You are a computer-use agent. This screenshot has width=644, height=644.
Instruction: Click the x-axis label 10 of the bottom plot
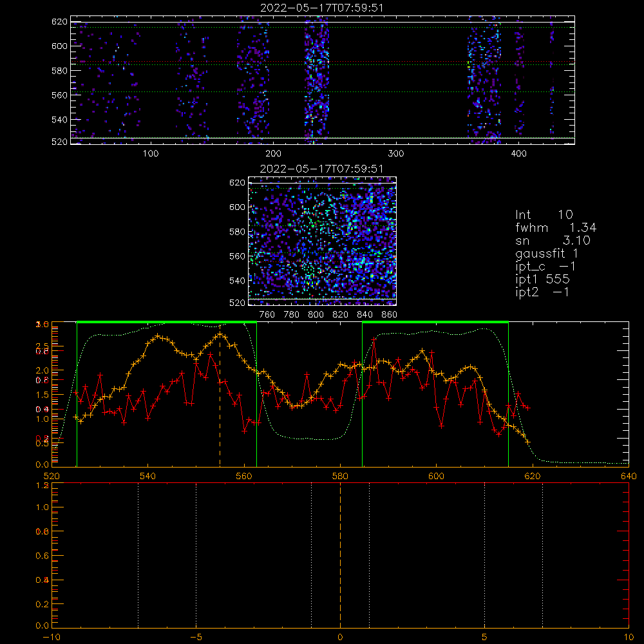(629, 638)
